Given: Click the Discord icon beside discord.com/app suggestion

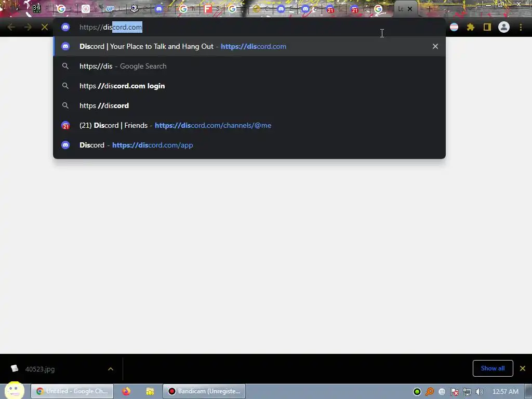Looking at the screenshot, I should coord(65,145).
